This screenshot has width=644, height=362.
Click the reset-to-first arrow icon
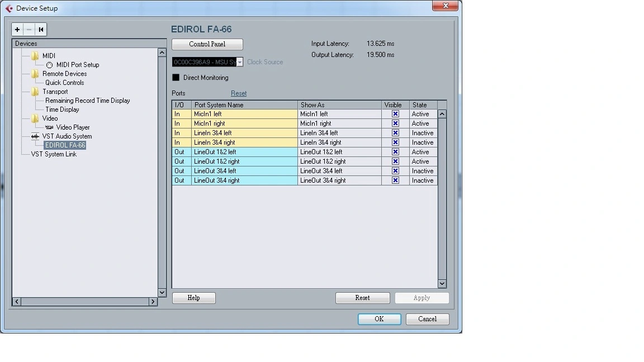[x=41, y=30]
